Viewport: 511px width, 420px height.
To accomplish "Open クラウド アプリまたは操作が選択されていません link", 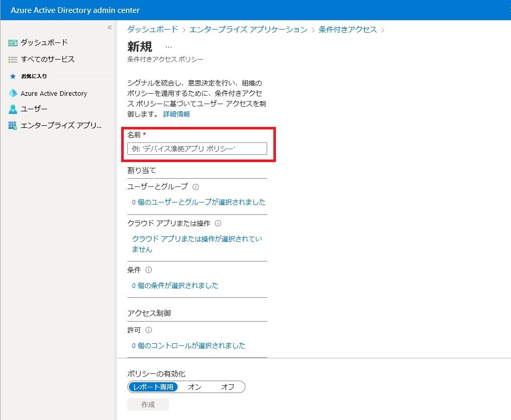I will tap(197, 244).
